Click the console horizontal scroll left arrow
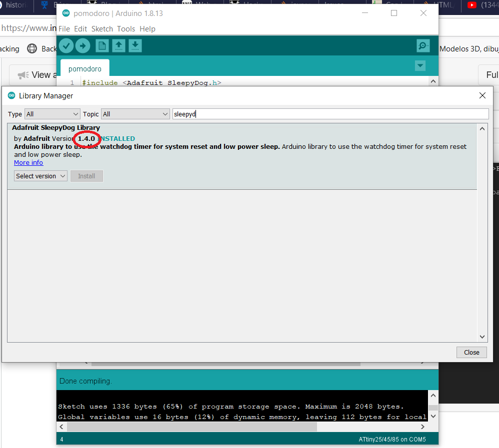The image size is (499, 448). pyautogui.click(x=61, y=427)
